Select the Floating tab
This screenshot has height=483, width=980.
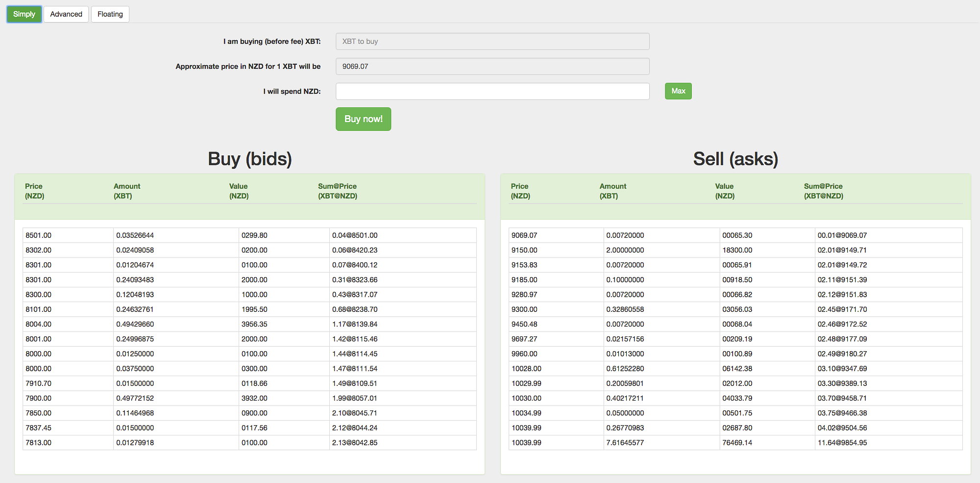[110, 14]
